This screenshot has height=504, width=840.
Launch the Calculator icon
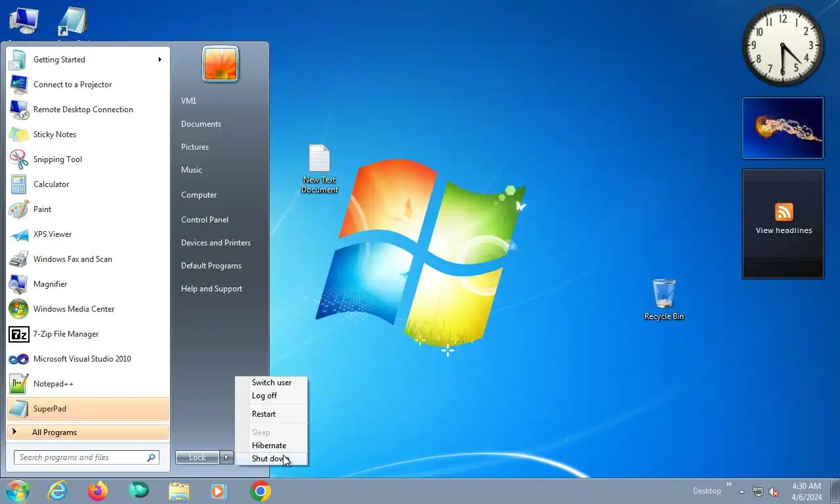pos(18,184)
